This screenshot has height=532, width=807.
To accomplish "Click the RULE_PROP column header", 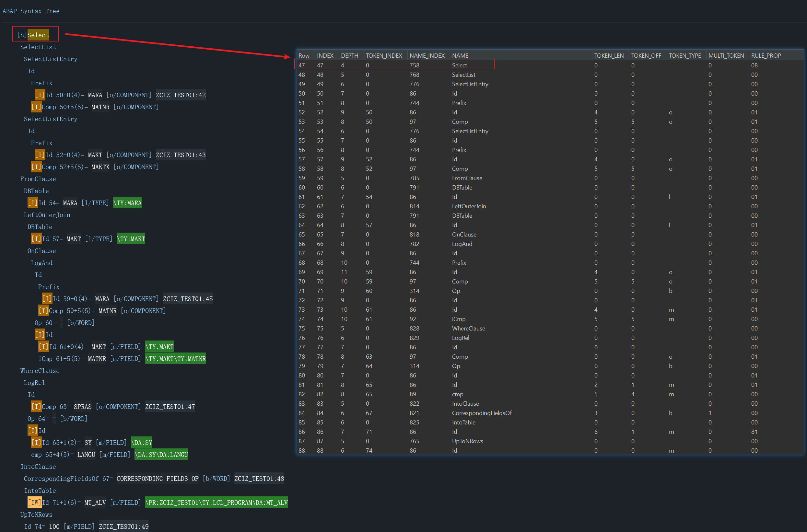I will [766, 55].
